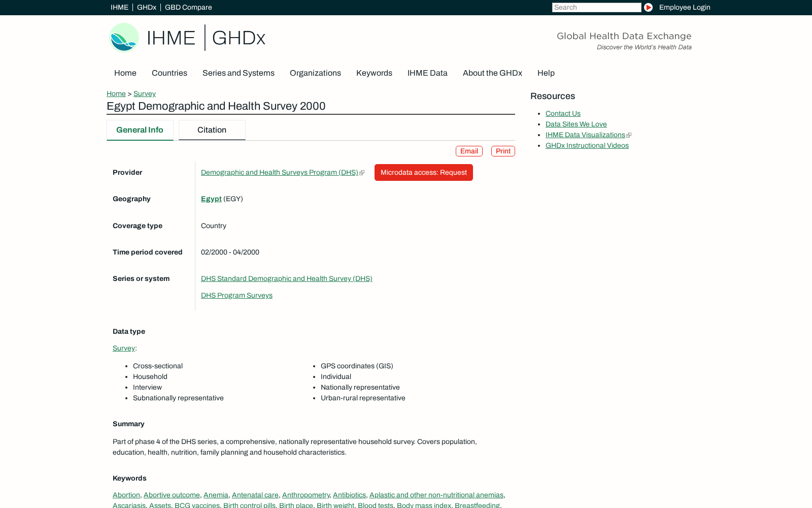
Task: Click GPS coordinates (GIS) list item
Action: click(357, 366)
